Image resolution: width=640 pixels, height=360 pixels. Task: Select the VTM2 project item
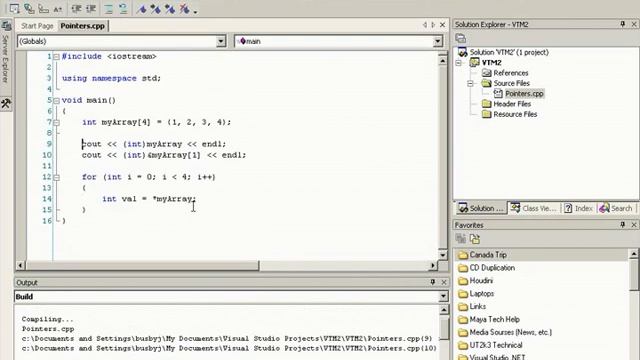click(491, 63)
